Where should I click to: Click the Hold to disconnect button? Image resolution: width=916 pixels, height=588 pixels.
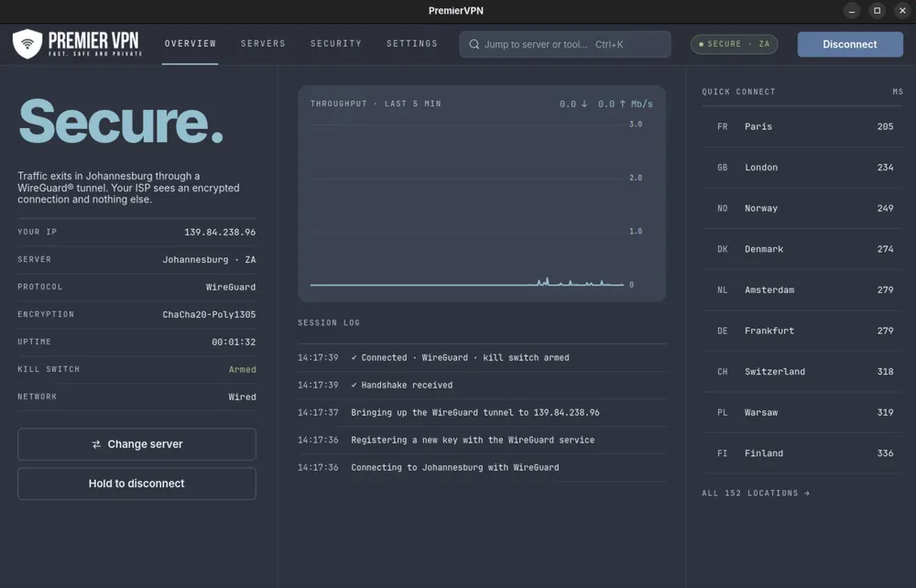[x=136, y=484]
